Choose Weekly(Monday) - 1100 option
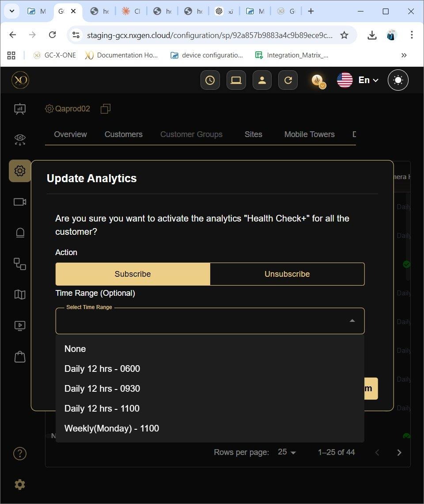The image size is (424, 504). pos(112,428)
